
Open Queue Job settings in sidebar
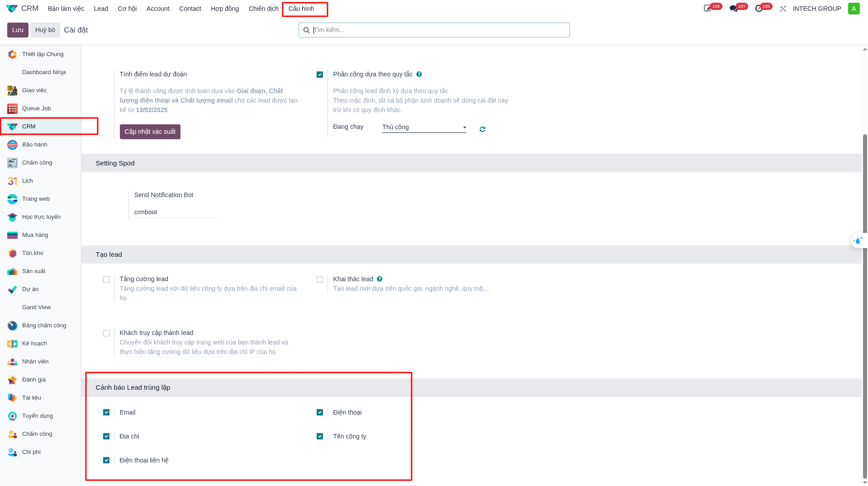click(x=41, y=109)
